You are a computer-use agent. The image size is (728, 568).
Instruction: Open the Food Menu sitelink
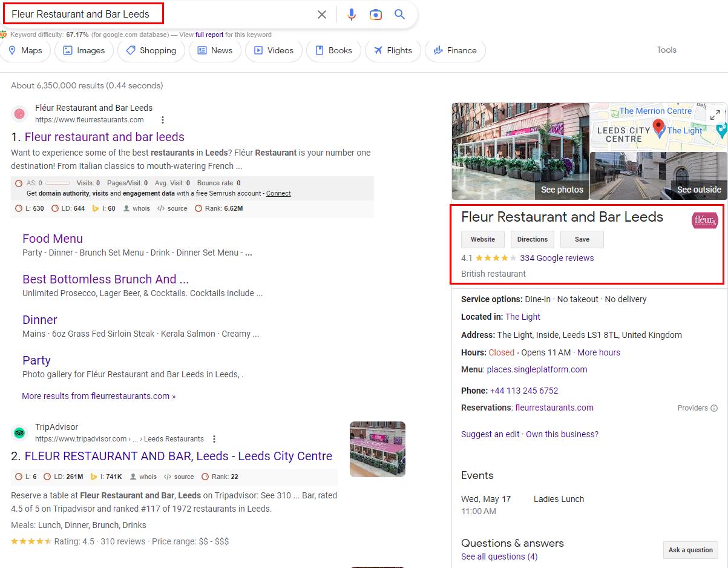[x=53, y=239]
